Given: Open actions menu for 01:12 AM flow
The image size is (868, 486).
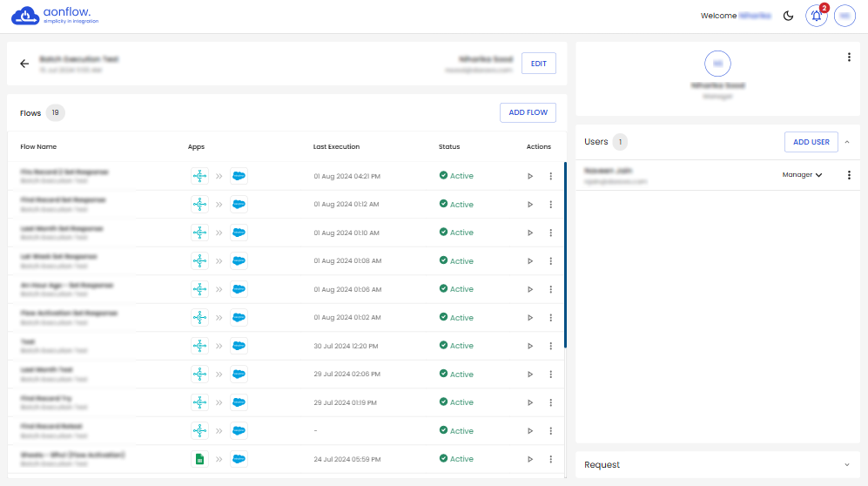Looking at the screenshot, I should [x=550, y=205].
